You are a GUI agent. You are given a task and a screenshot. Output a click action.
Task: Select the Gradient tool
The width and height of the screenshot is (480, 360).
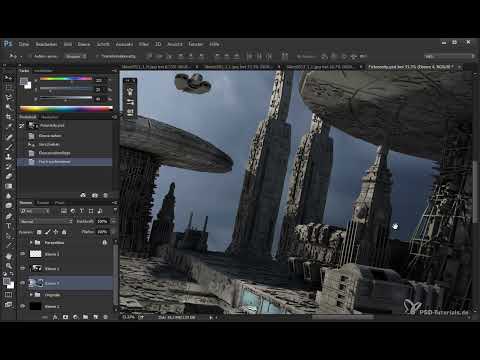click(8, 186)
